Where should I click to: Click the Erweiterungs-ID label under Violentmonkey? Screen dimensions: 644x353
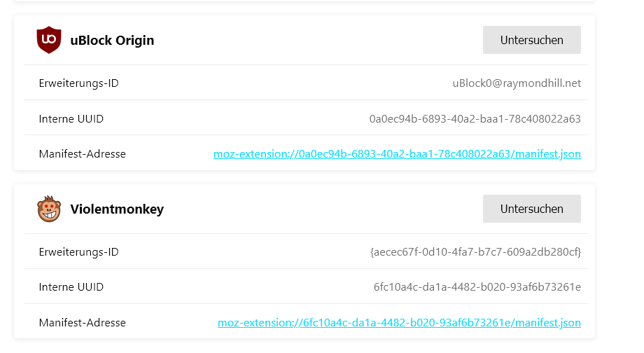[78, 252]
